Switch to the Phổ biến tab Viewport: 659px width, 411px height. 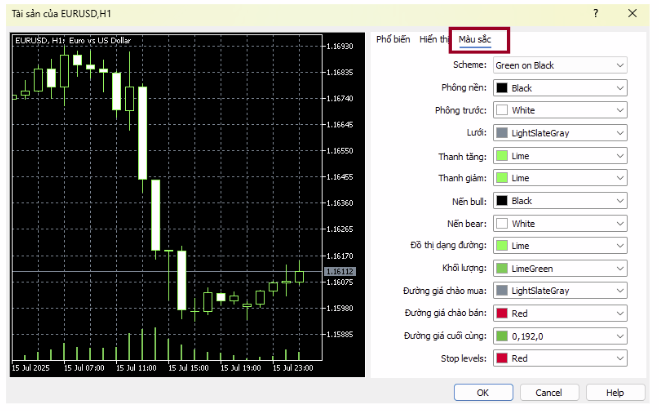pos(394,39)
